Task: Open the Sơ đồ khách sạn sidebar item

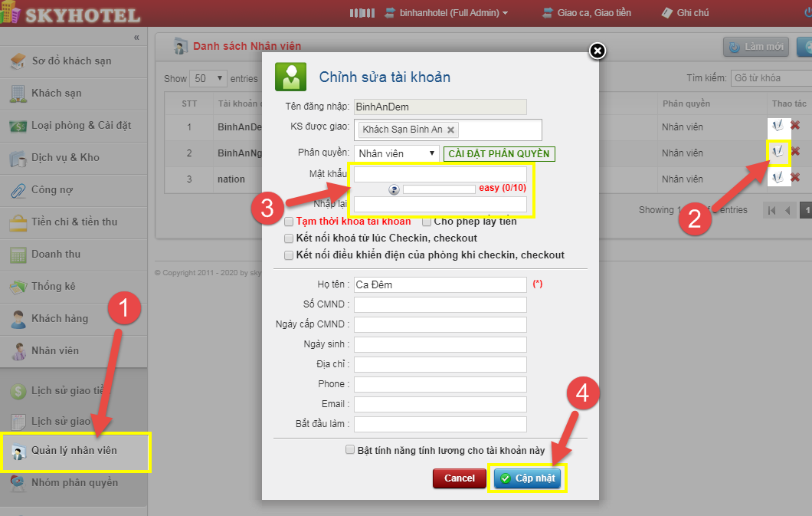Action: (71, 61)
